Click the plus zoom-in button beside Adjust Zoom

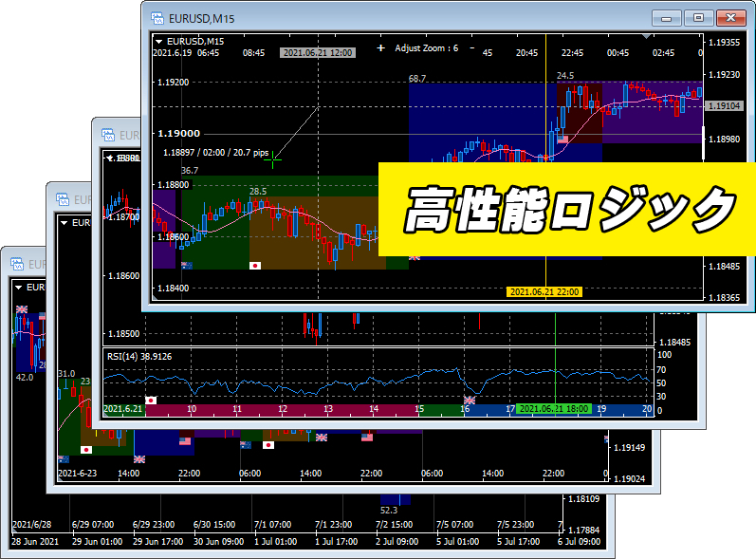click(x=381, y=48)
